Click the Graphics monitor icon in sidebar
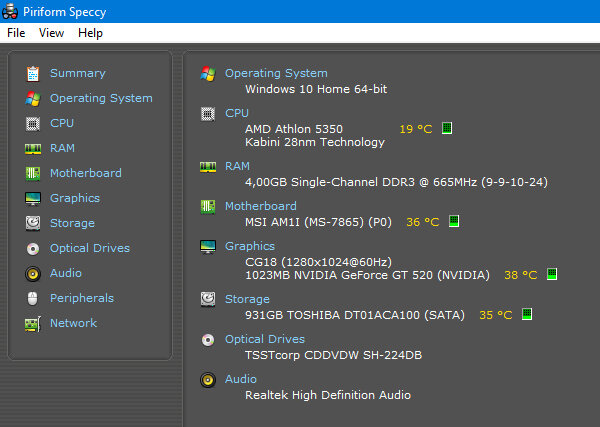The height and width of the screenshot is (427, 600). (33, 199)
